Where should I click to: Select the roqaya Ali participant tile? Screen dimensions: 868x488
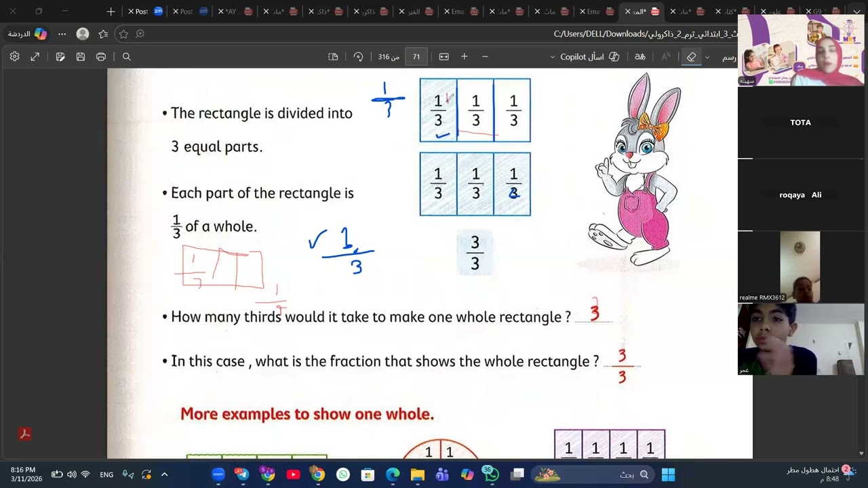point(801,195)
